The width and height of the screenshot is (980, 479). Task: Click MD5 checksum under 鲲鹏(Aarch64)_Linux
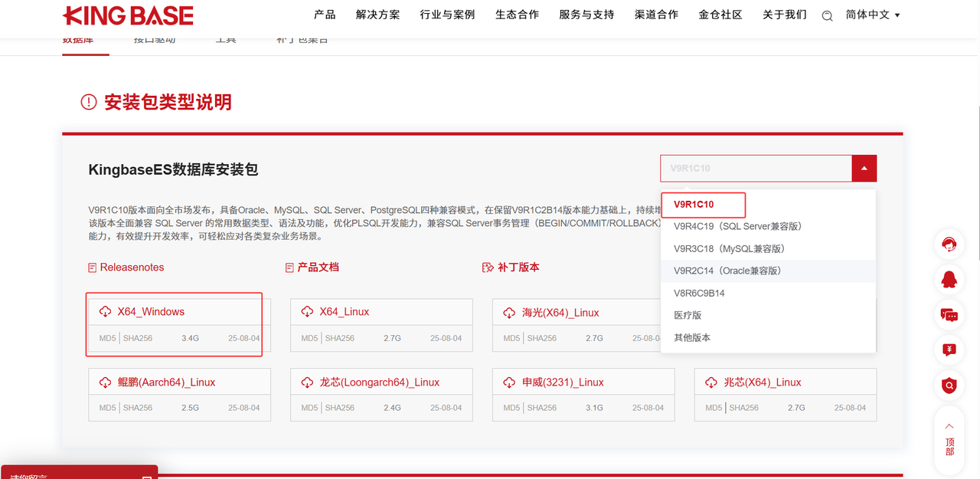(107, 408)
